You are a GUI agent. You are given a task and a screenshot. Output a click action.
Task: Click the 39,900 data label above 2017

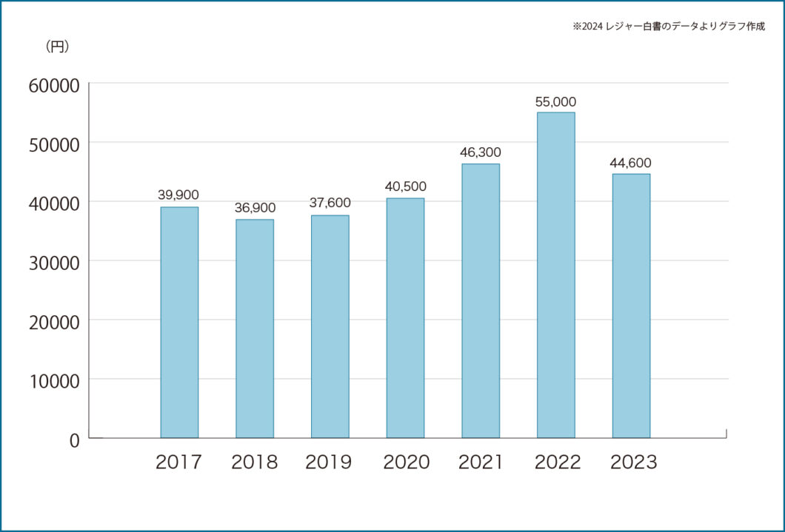click(178, 195)
